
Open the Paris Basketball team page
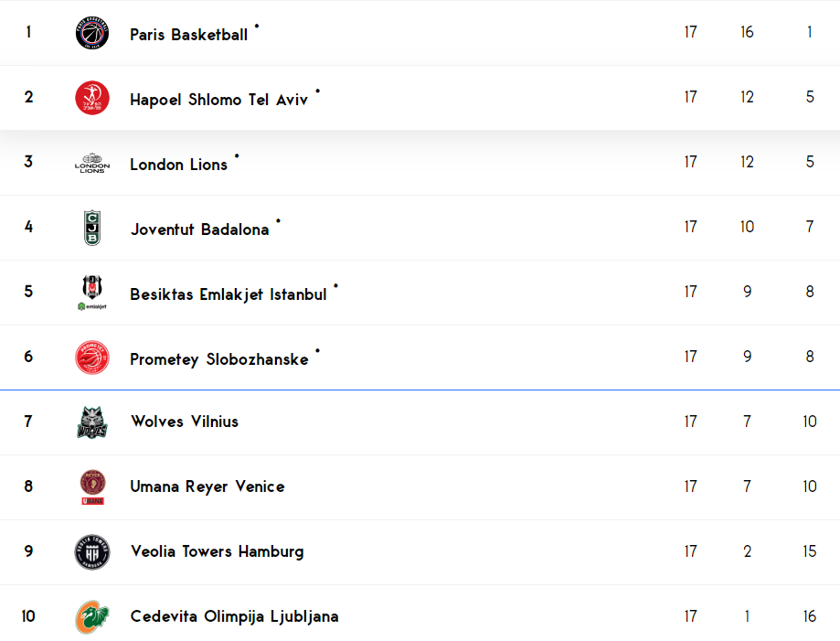(188, 35)
